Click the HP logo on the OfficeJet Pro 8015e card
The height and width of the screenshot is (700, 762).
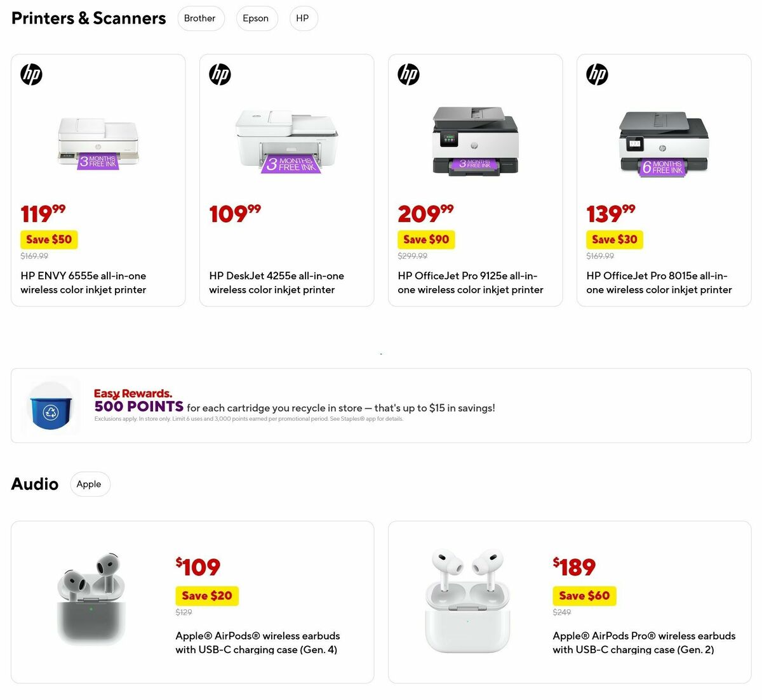pos(597,74)
